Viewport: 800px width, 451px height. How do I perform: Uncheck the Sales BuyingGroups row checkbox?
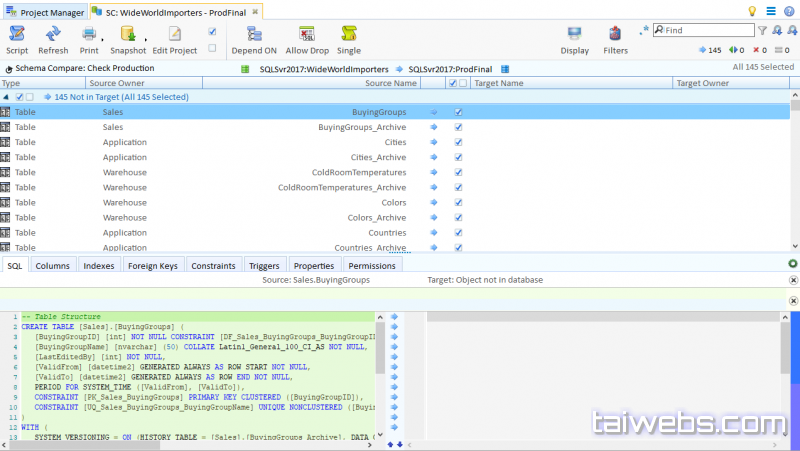(458, 112)
